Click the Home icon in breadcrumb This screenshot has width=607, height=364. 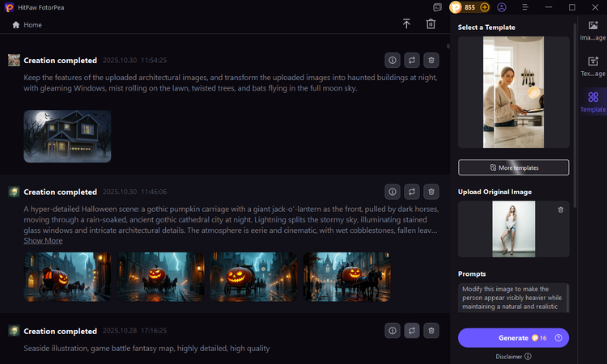coord(16,25)
